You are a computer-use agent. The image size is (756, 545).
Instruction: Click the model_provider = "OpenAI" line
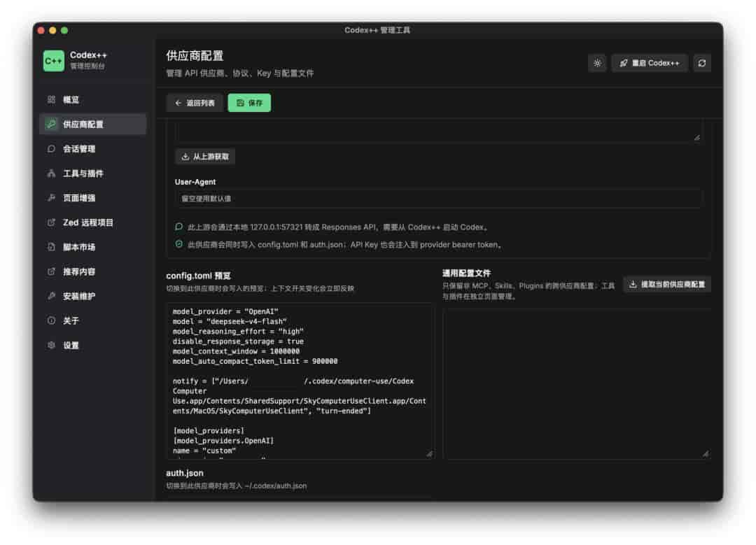pyautogui.click(x=225, y=312)
